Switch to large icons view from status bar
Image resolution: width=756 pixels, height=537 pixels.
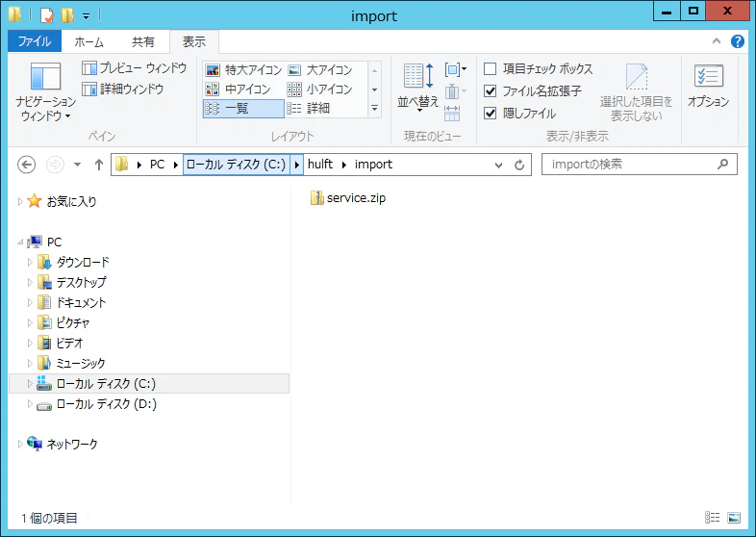[733, 518]
